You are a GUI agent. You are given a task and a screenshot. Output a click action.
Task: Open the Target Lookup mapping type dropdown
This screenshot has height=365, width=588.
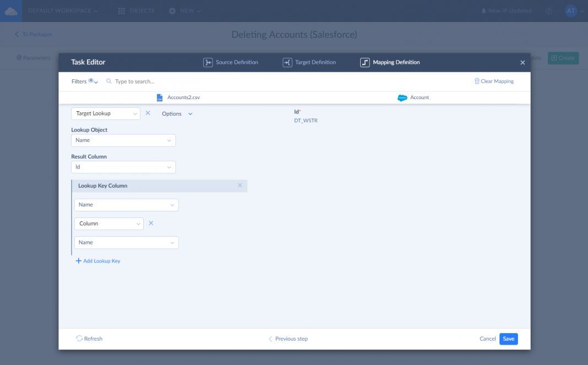[106, 113]
